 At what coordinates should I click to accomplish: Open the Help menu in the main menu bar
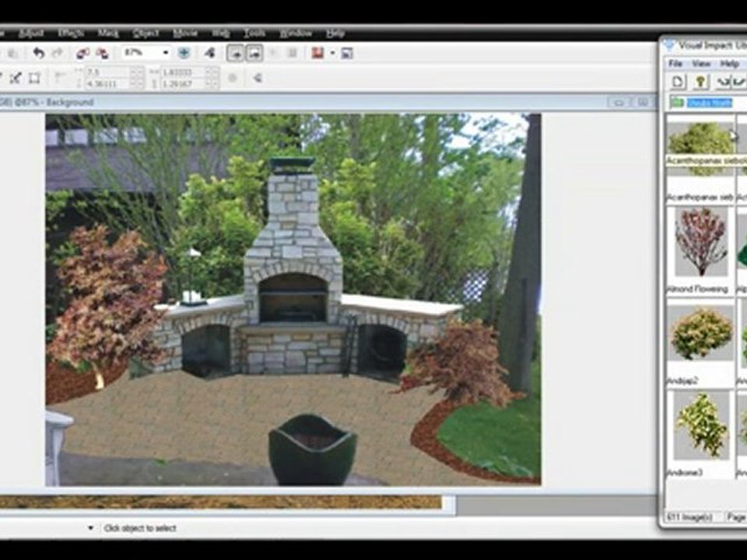pyautogui.click(x=335, y=33)
